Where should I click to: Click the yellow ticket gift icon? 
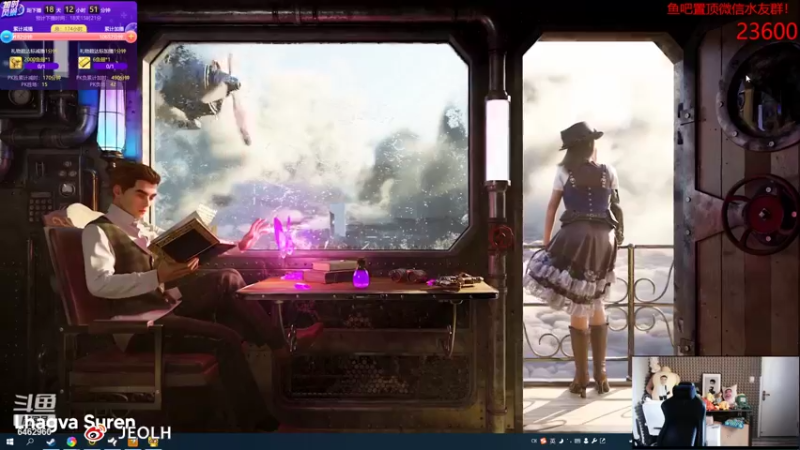coord(84,63)
